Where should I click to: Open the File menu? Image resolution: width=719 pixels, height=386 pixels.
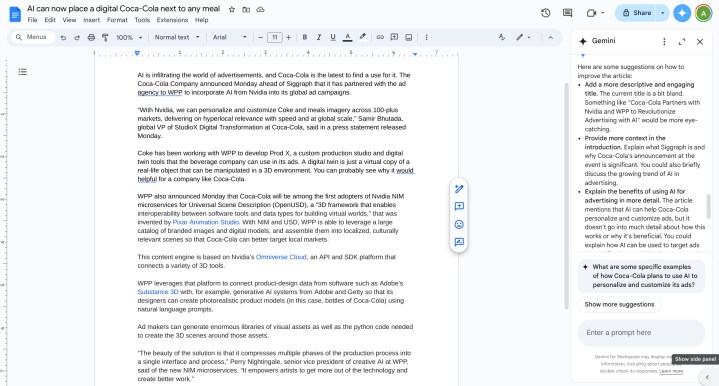point(32,20)
